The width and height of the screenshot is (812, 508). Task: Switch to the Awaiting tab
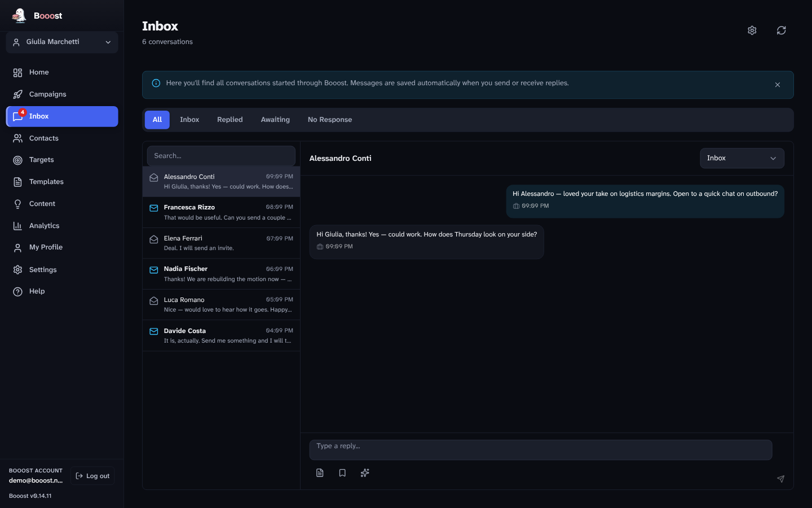(275, 120)
